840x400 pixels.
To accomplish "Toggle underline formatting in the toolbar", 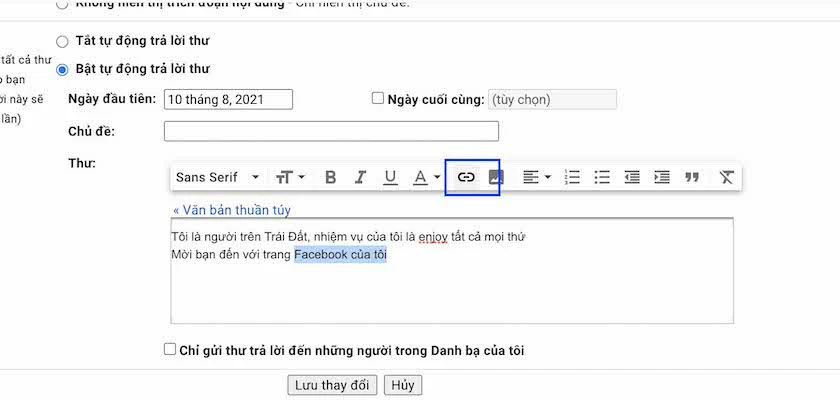I will (391, 177).
